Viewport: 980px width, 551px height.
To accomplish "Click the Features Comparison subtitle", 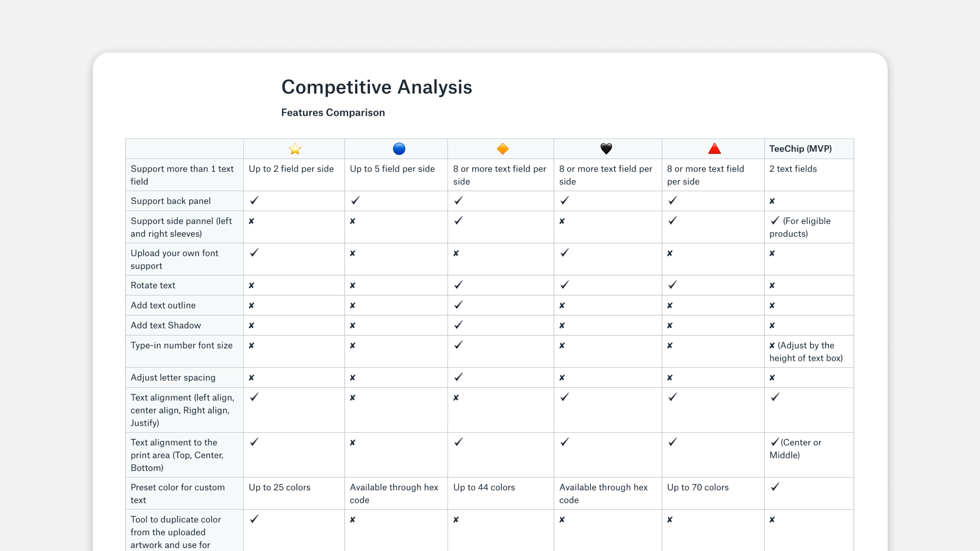I will tap(333, 113).
